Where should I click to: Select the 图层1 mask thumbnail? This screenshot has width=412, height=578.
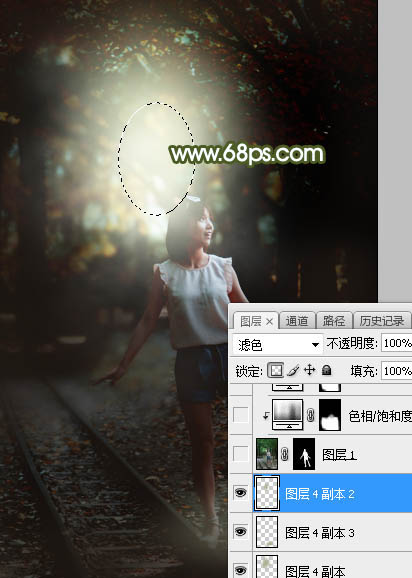tap(304, 454)
